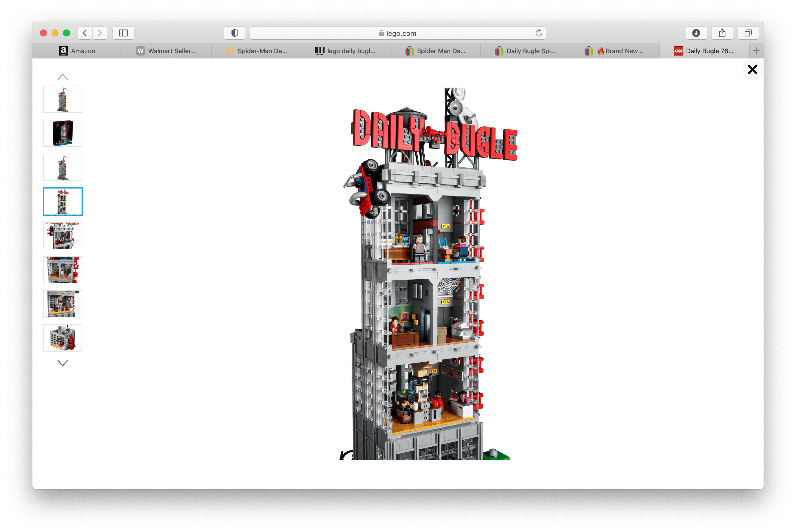Switch to the Spider Man Da... tab
796x532 pixels.
(x=435, y=51)
